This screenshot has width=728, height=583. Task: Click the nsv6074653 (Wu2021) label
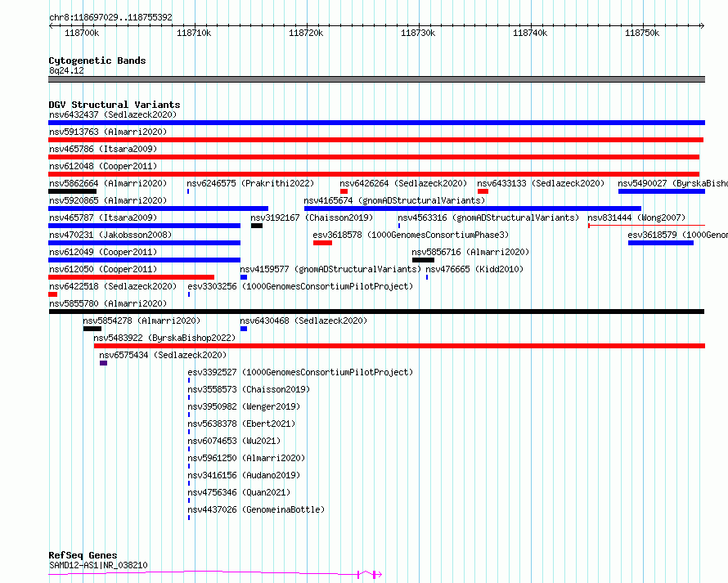pos(234,441)
